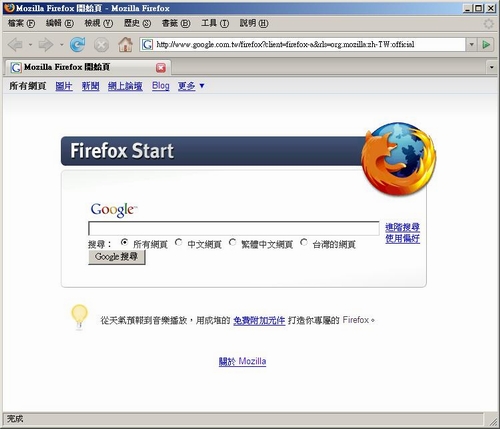The image size is (500, 429).
Task: Open the 使用偏好 link
Action: [402, 239]
